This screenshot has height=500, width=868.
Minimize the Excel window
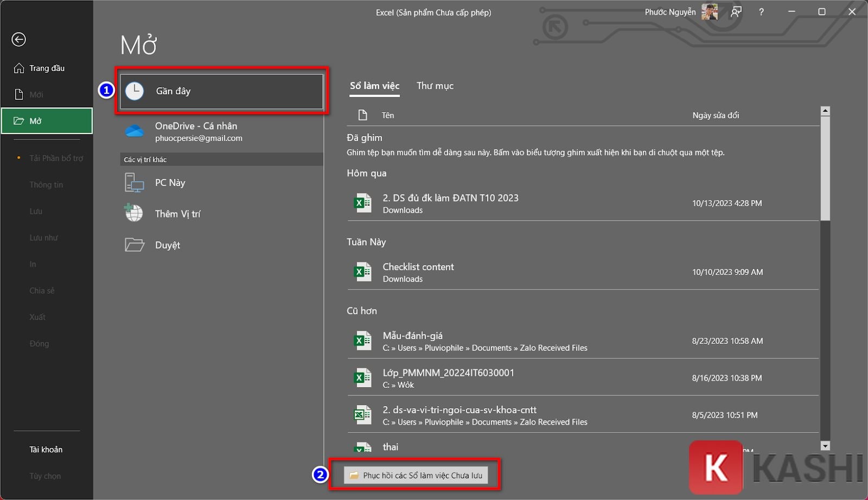(792, 12)
